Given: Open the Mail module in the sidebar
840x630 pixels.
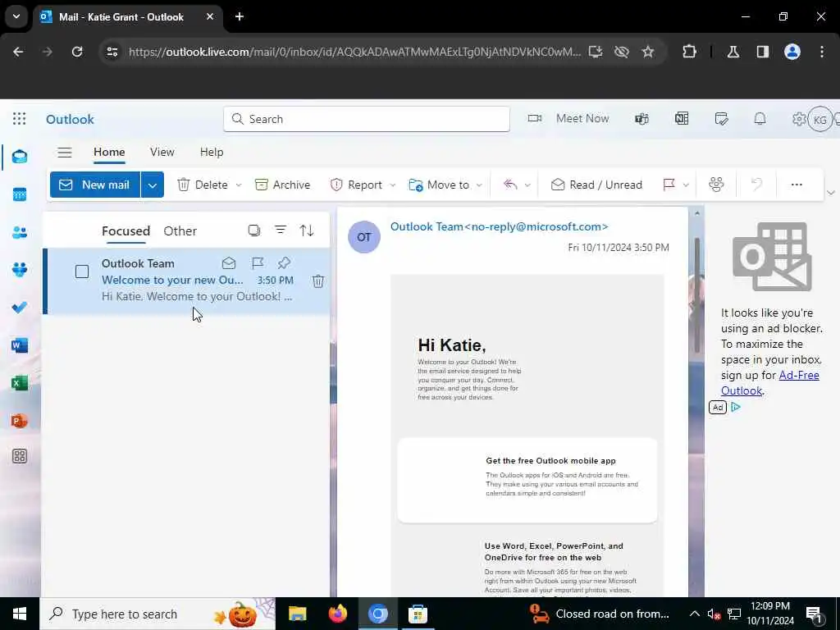Looking at the screenshot, I should (x=20, y=157).
